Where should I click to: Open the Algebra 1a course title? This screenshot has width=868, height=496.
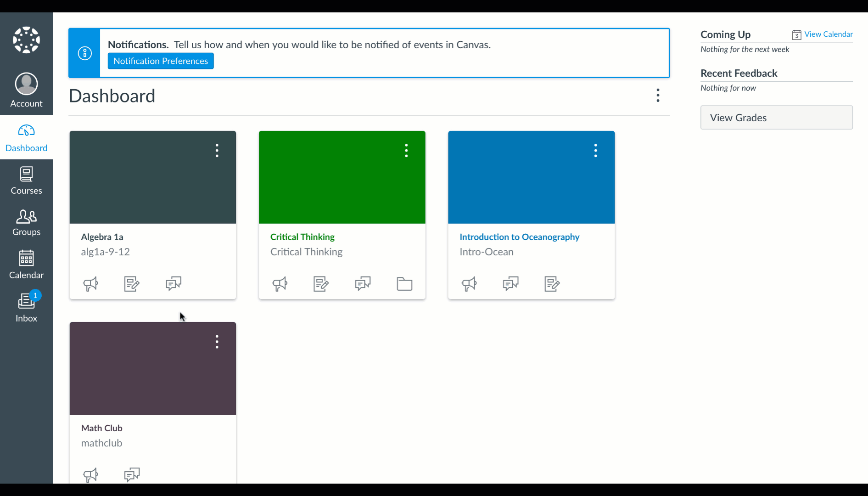[x=102, y=237]
